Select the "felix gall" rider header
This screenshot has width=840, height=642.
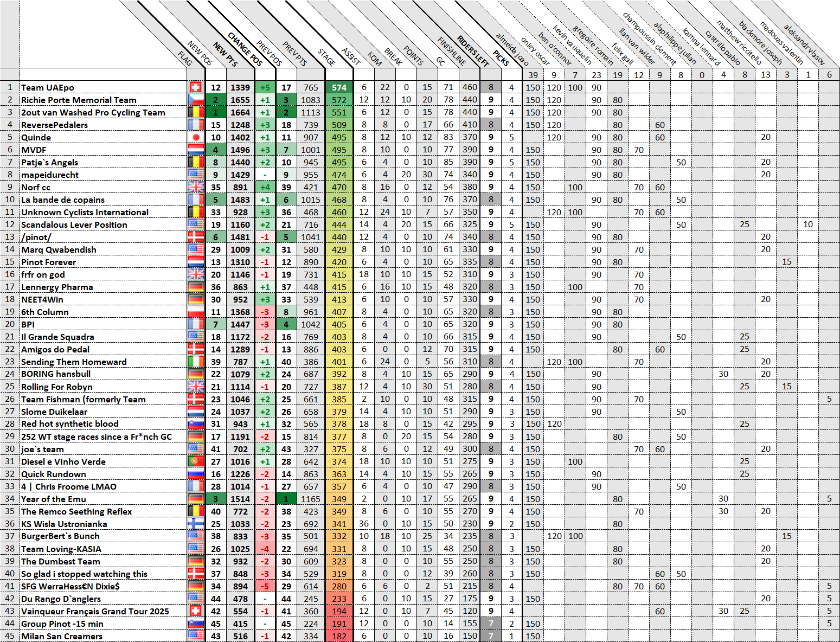click(623, 54)
